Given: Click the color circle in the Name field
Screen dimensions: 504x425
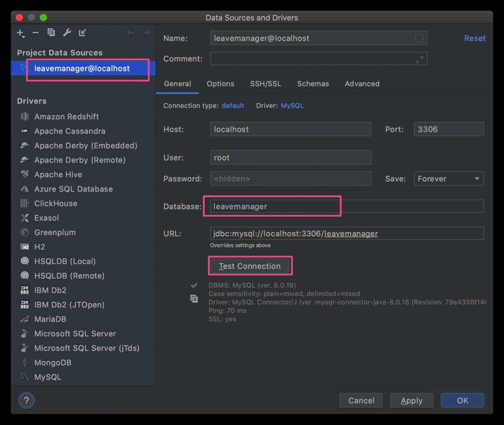Looking at the screenshot, I should (419, 38).
